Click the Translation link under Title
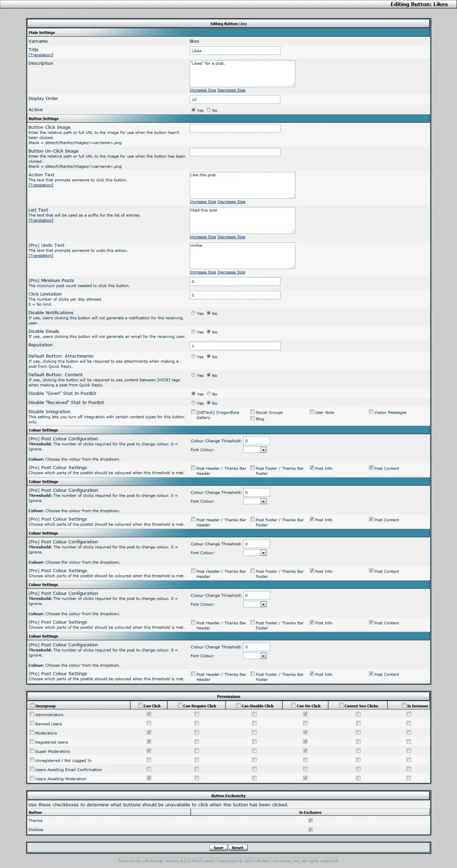Screen dimensions: 457x868 click(x=41, y=55)
